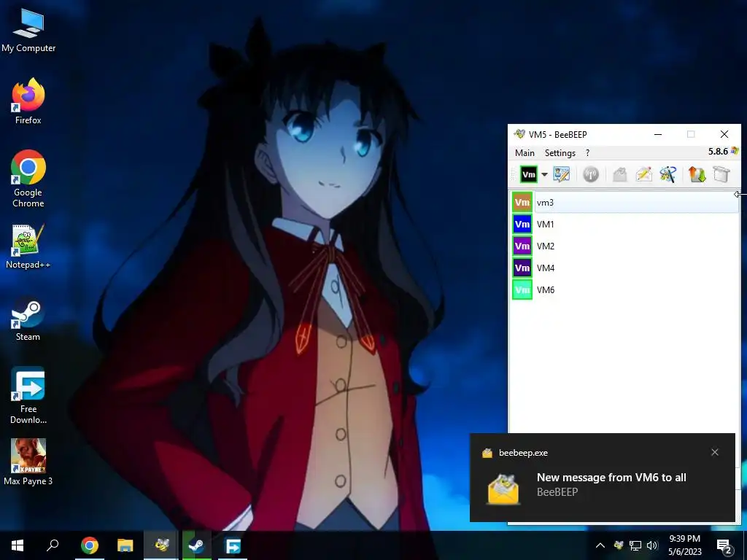The width and height of the screenshot is (747, 560).
Task: Select user VM4 in the list
Action: click(625, 268)
